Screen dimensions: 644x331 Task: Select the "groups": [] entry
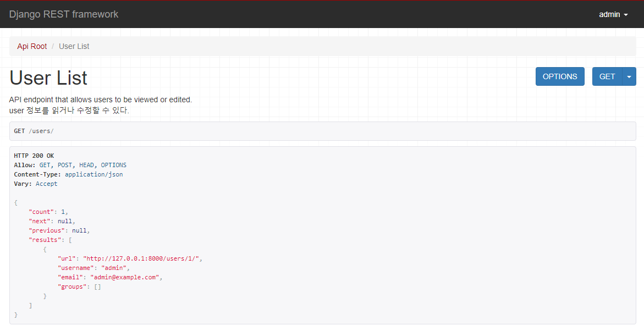point(79,286)
